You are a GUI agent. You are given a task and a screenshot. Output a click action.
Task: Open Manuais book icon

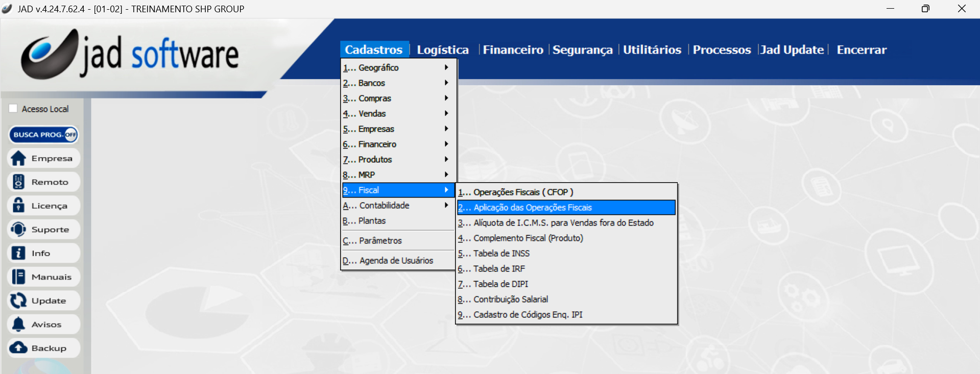coord(18,277)
